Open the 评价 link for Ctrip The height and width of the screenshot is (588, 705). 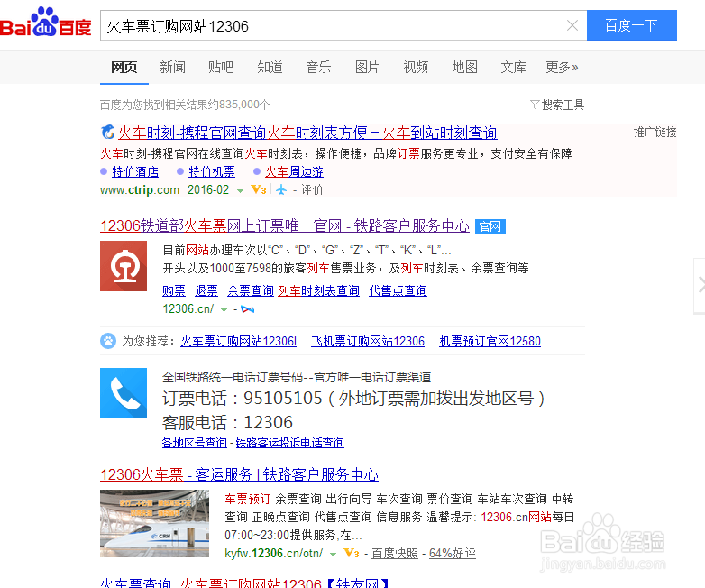tap(312, 190)
